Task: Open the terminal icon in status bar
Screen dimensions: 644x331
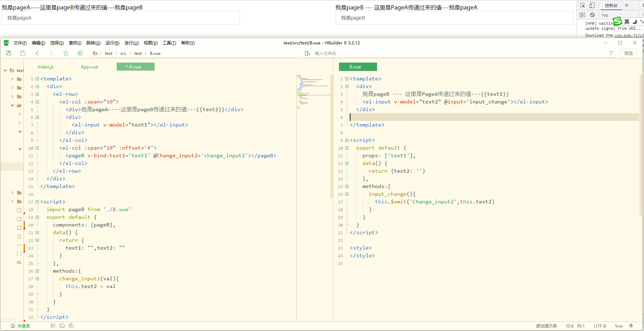Action: (x=62, y=326)
